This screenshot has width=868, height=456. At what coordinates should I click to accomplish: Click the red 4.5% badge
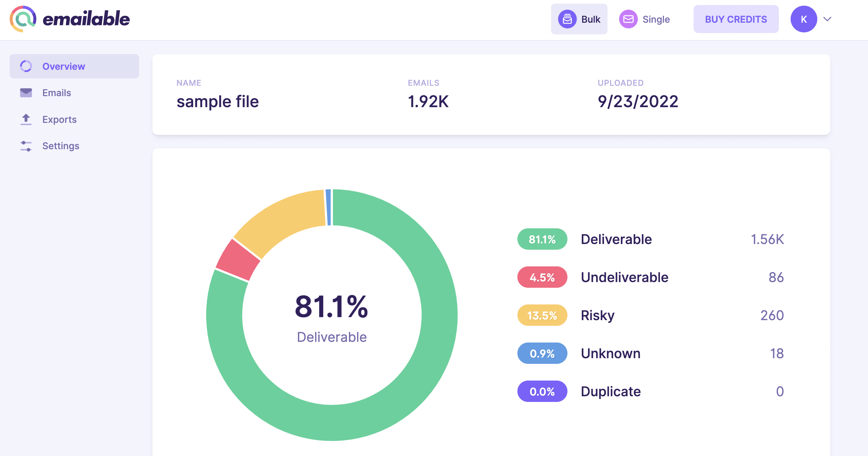click(x=542, y=277)
